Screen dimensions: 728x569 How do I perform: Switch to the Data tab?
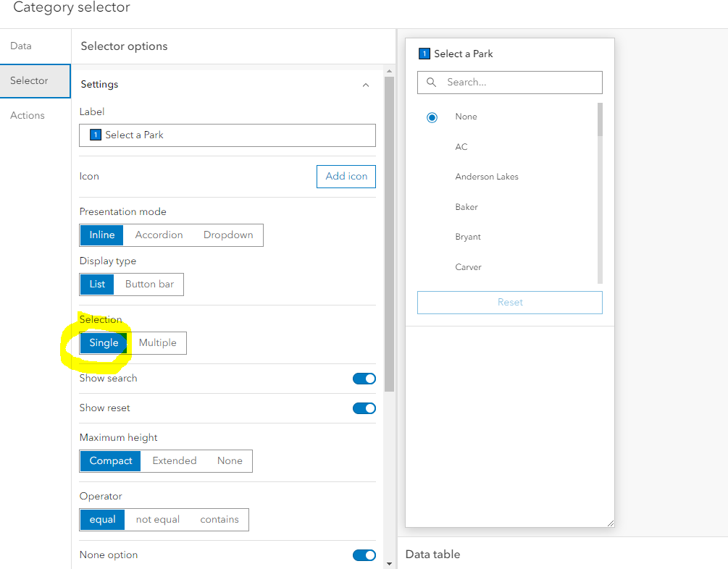pos(20,45)
